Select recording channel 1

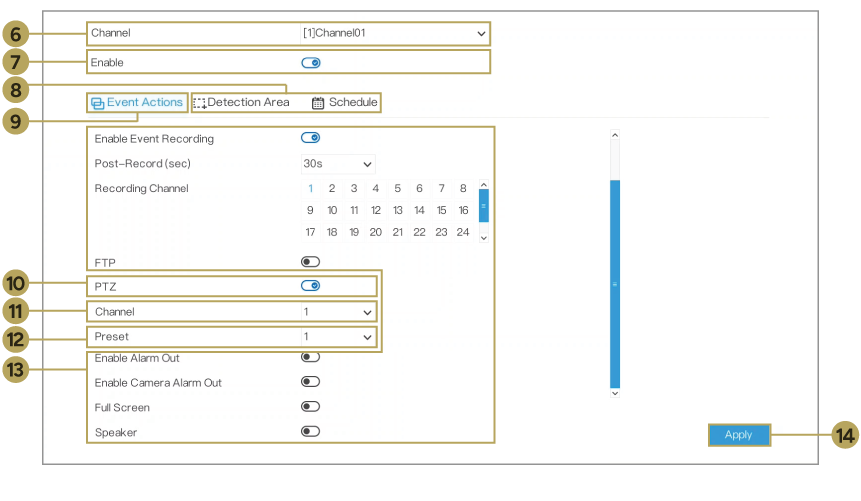(x=310, y=188)
